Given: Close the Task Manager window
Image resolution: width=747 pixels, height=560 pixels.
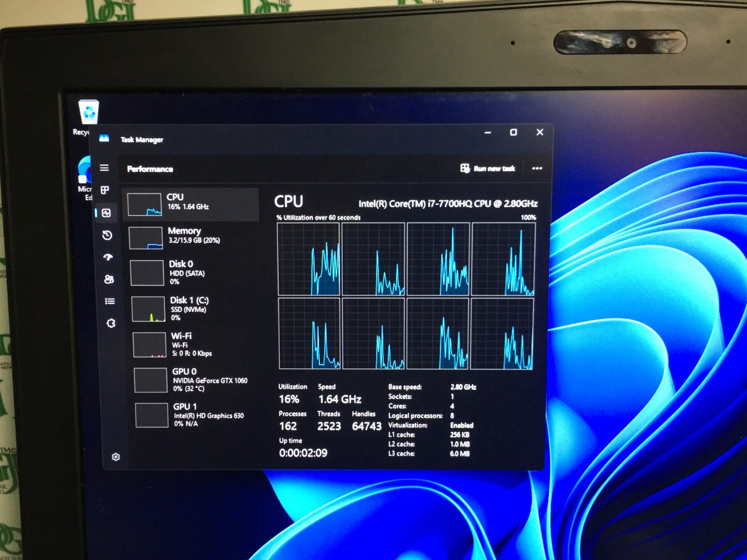Looking at the screenshot, I should (x=540, y=132).
